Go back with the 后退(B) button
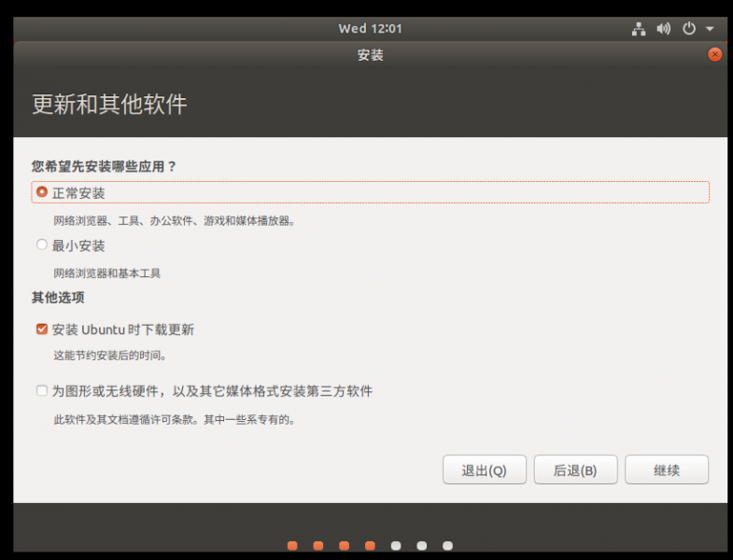Viewport: 733px width, 560px height. point(575,470)
